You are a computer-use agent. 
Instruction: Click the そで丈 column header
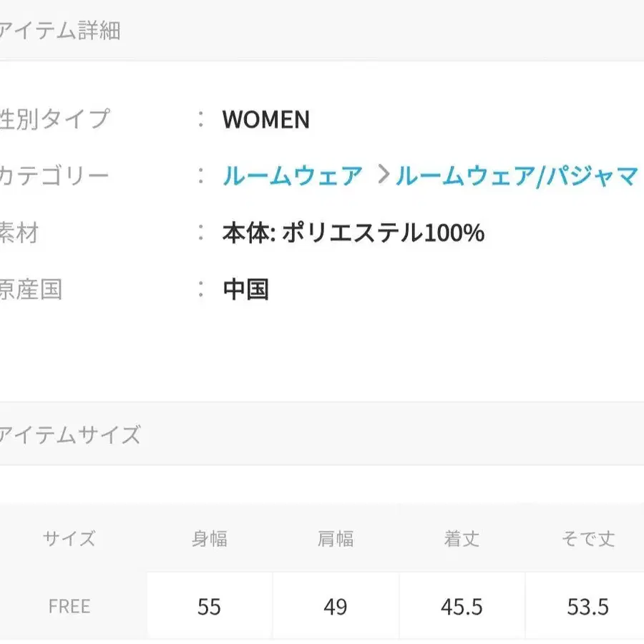[587, 539]
